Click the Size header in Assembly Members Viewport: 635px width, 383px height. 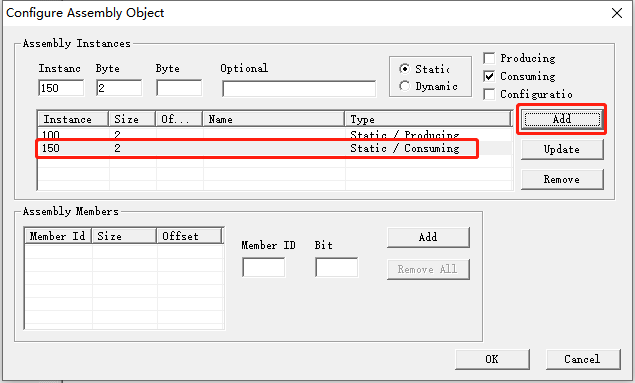pyautogui.click(x=124, y=236)
